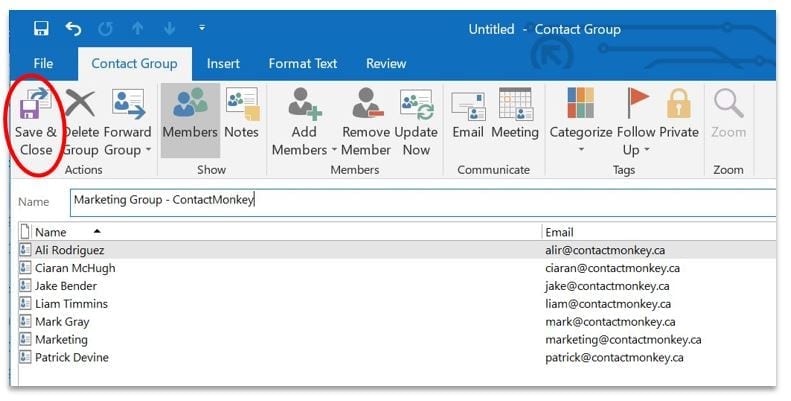Open the Forward Group dropdown
The width and height of the screenshot is (791, 401).
128,123
